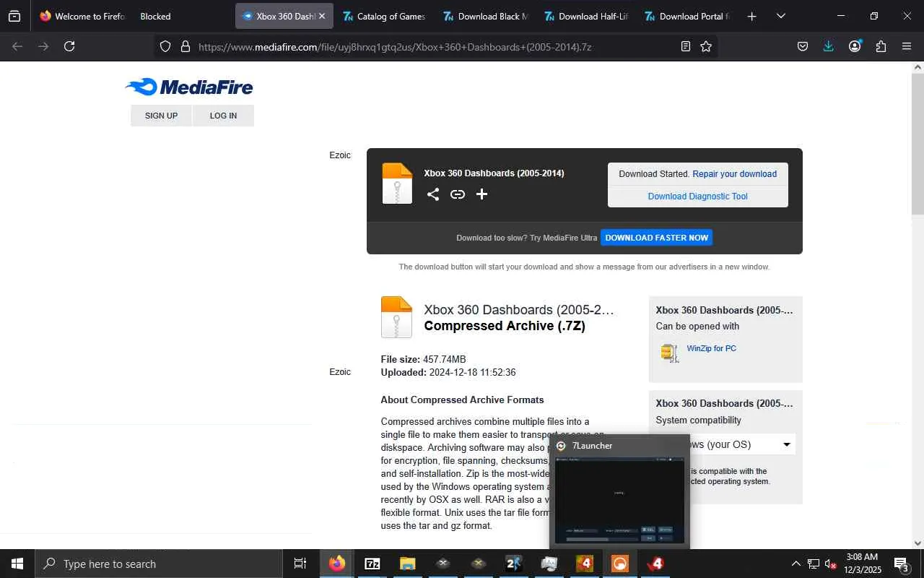The width and height of the screenshot is (924, 578).
Task: Open File Explorer from the taskbar
Action: [408, 564]
